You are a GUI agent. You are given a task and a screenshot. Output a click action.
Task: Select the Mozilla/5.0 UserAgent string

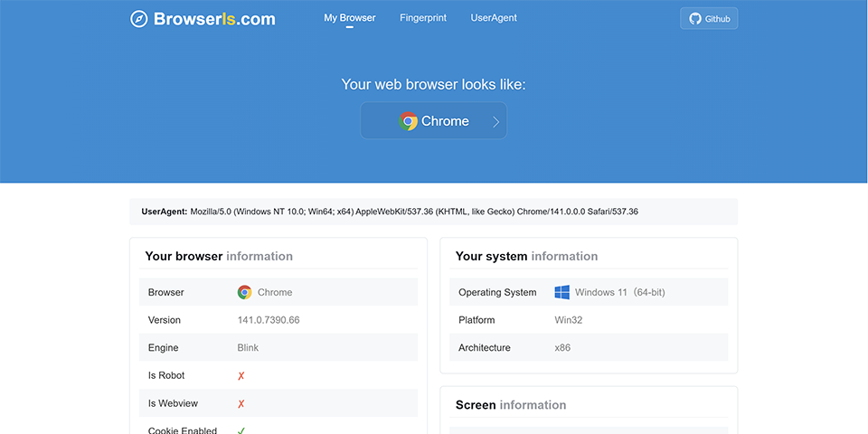414,212
